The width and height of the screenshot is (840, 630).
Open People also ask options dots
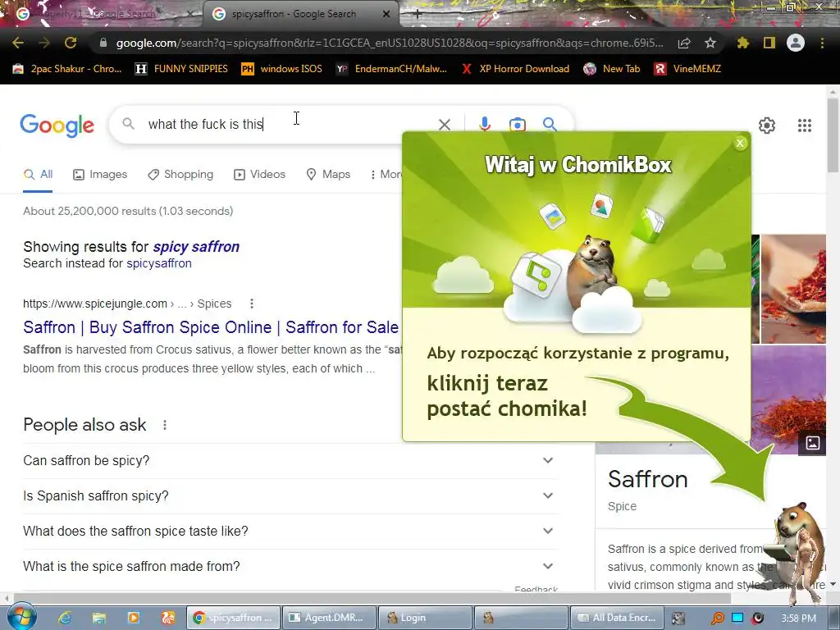click(165, 425)
